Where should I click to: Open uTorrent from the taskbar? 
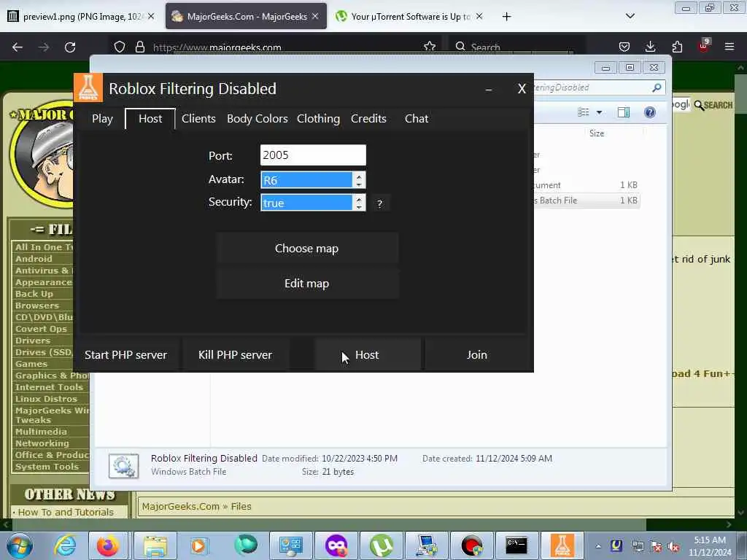(x=382, y=545)
